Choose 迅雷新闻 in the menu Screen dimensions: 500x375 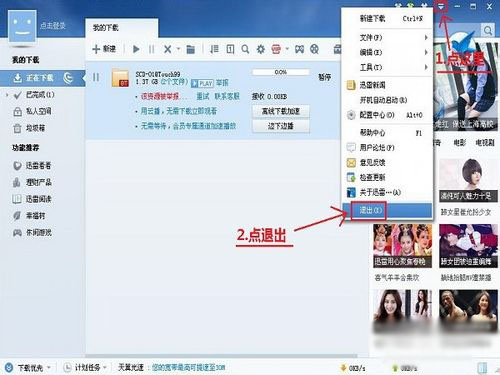click(x=387, y=85)
